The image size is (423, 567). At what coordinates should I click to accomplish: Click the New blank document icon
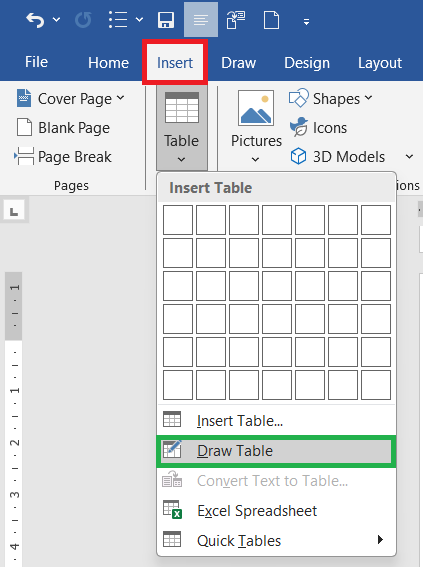271,20
